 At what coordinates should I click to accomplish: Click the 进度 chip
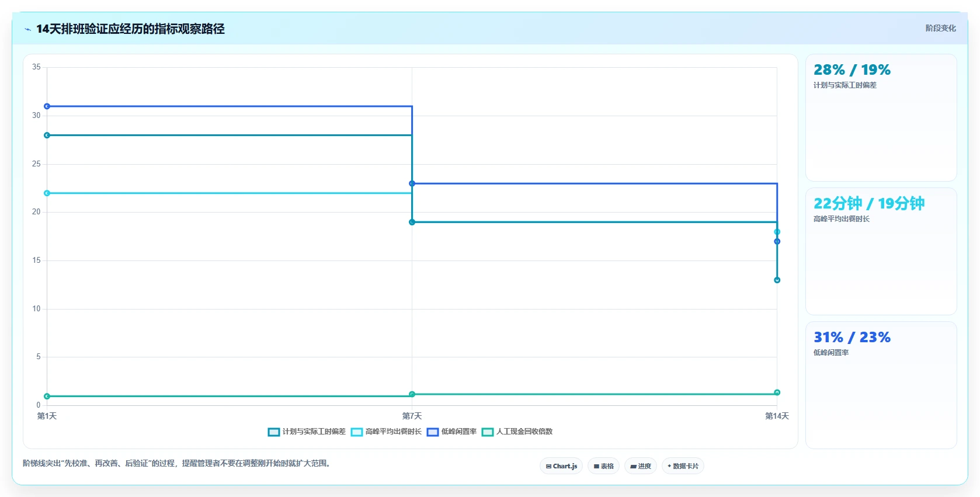coord(641,466)
